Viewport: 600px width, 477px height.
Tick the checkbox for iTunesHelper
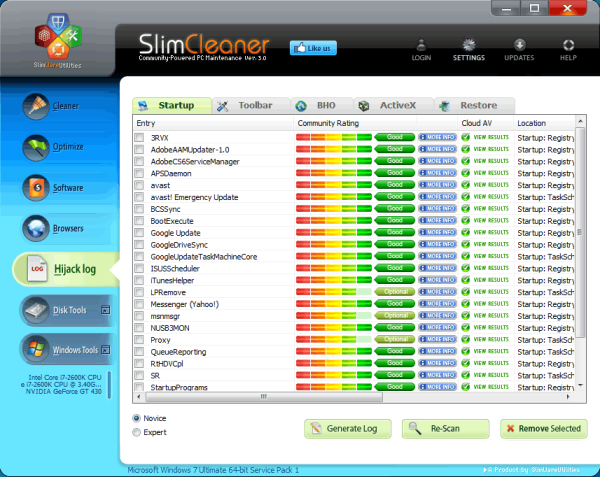pos(140,281)
